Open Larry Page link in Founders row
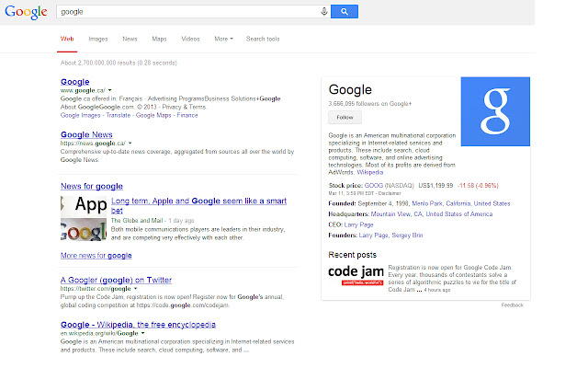The image size is (588, 368). [x=373, y=236]
